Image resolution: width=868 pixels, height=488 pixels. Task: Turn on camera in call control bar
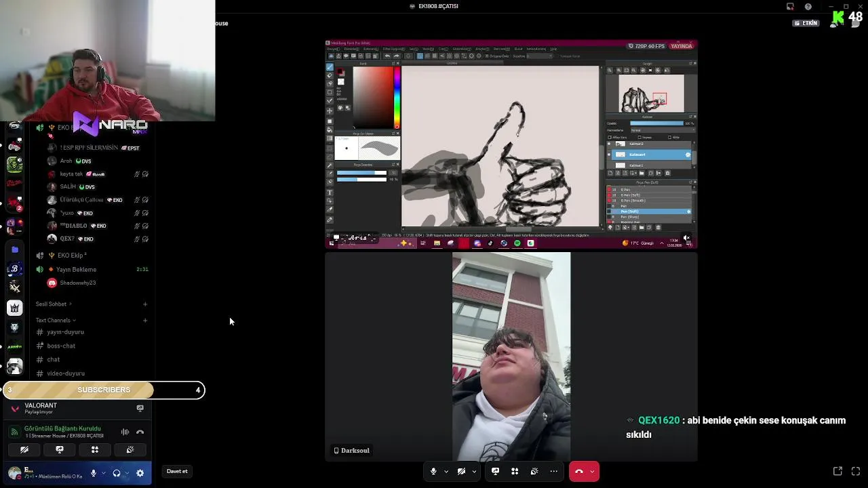tap(462, 471)
